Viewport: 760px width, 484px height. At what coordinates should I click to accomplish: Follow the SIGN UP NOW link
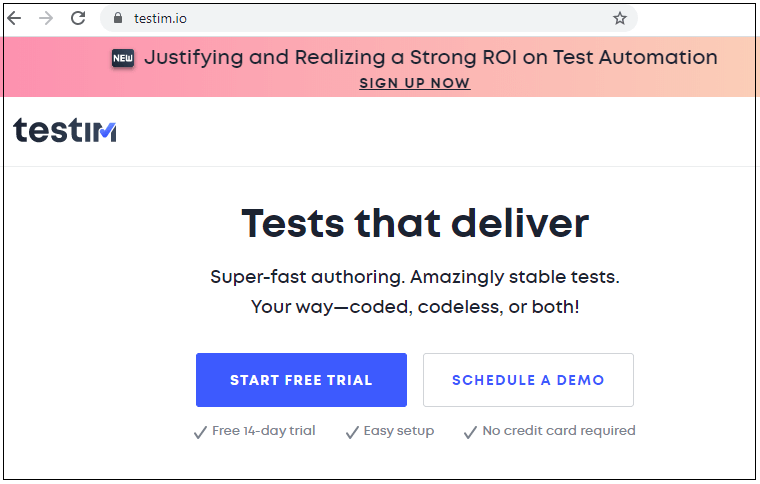414,83
